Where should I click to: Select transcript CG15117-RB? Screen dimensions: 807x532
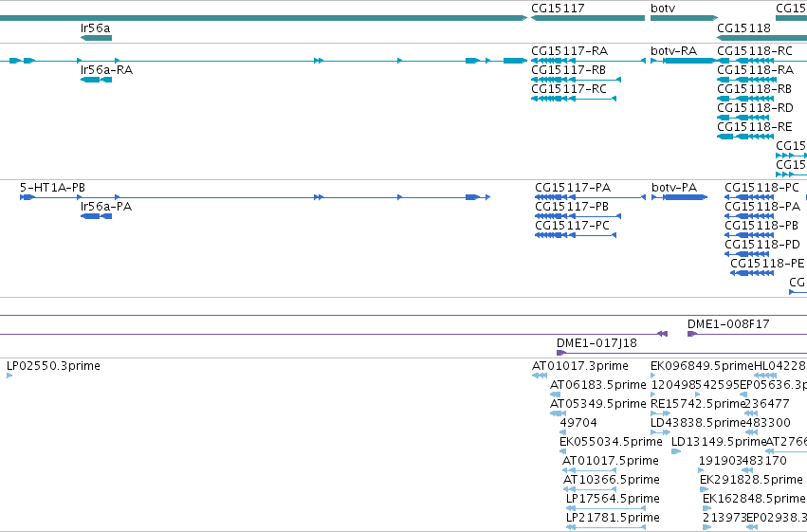point(568,69)
